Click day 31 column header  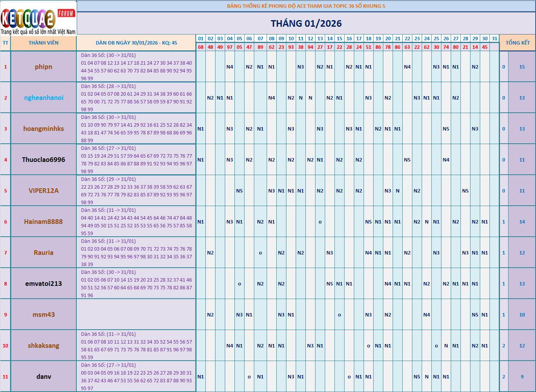pos(494,39)
